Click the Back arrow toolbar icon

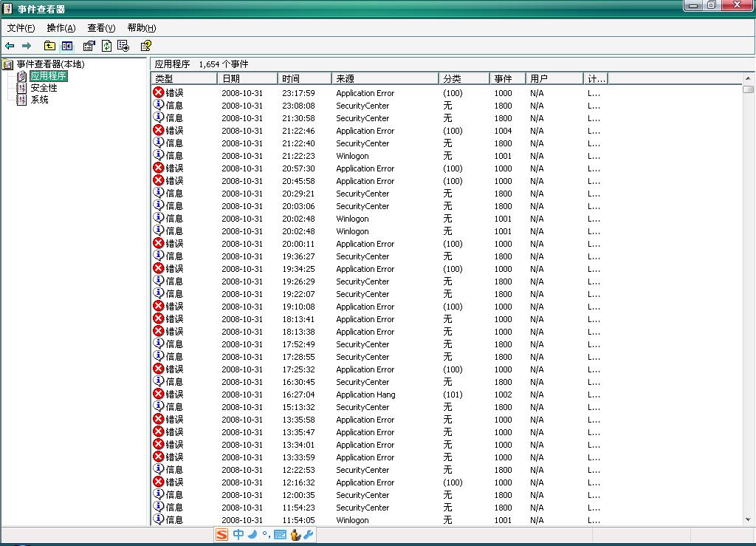pos(10,46)
